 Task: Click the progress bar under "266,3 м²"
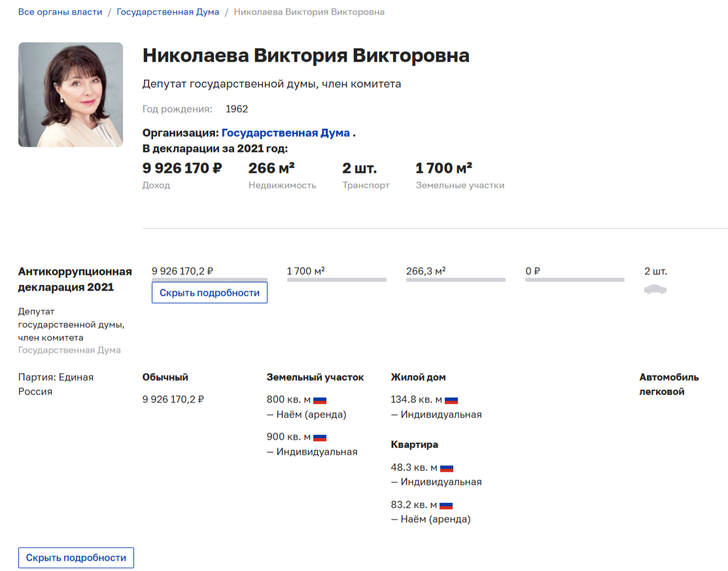click(455, 280)
